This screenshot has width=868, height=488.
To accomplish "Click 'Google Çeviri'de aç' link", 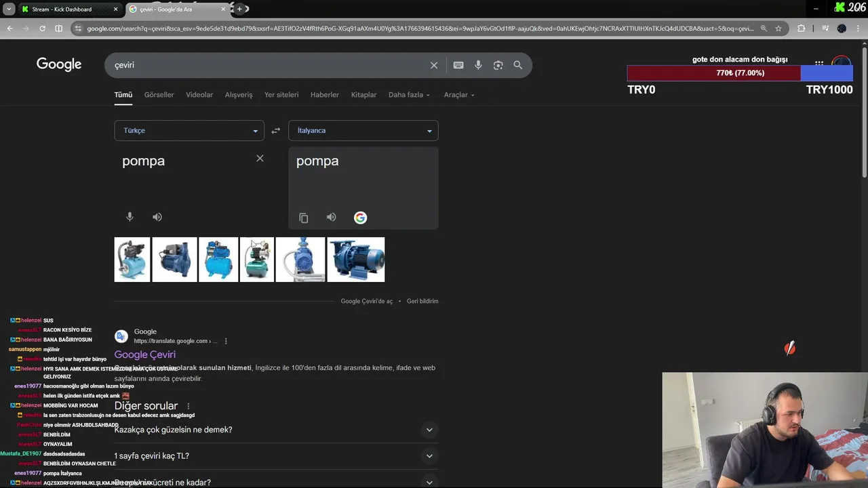I will (x=367, y=301).
